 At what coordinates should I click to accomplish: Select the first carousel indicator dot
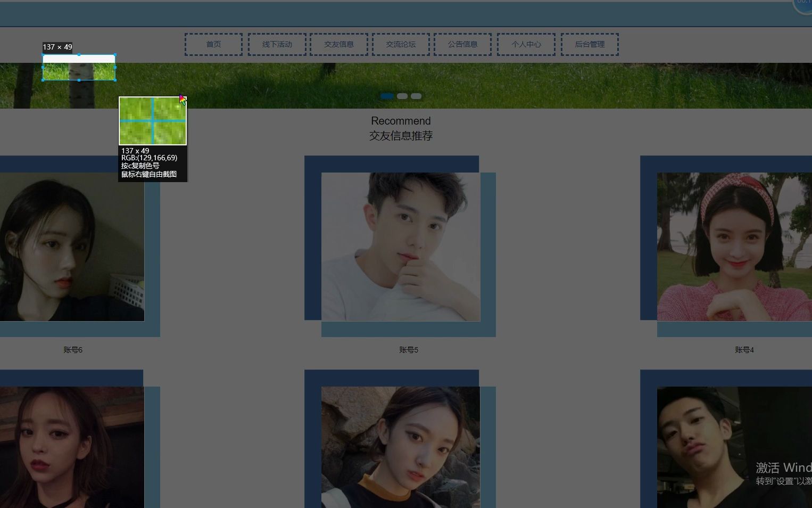pyautogui.click(x=387, y=96)
